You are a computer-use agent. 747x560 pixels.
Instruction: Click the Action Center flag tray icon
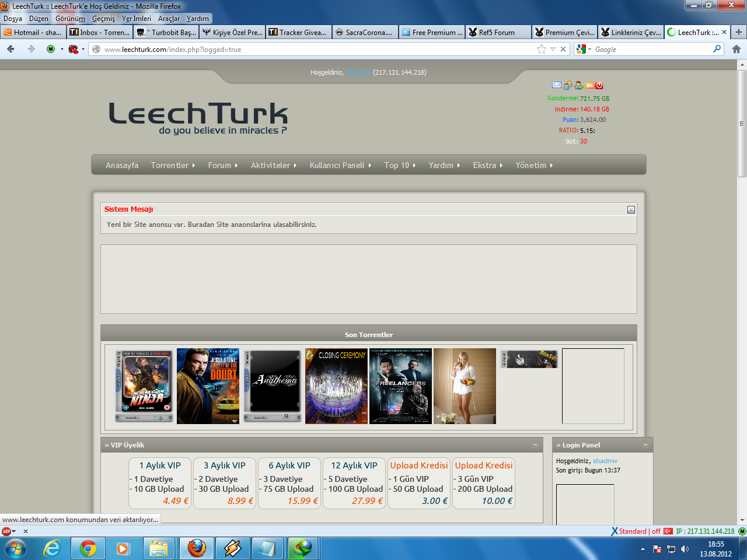(x=657, y=549)
